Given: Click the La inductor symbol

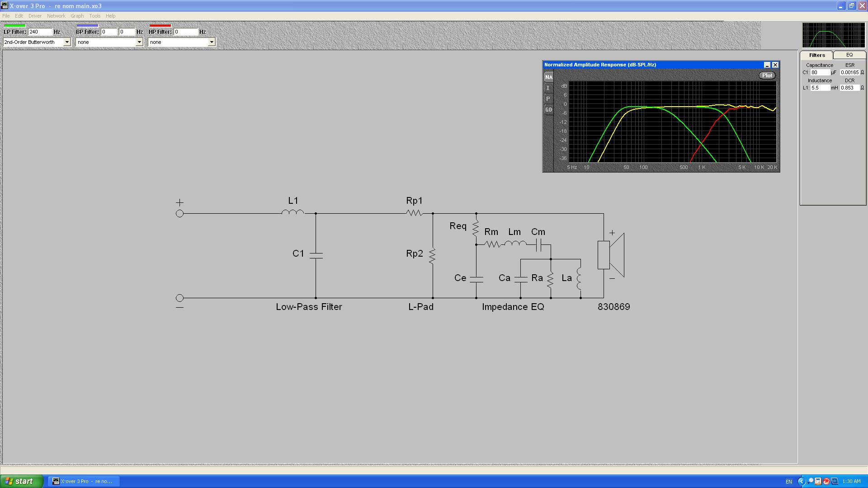Looking at the screenshot, I should pos(579,278).
